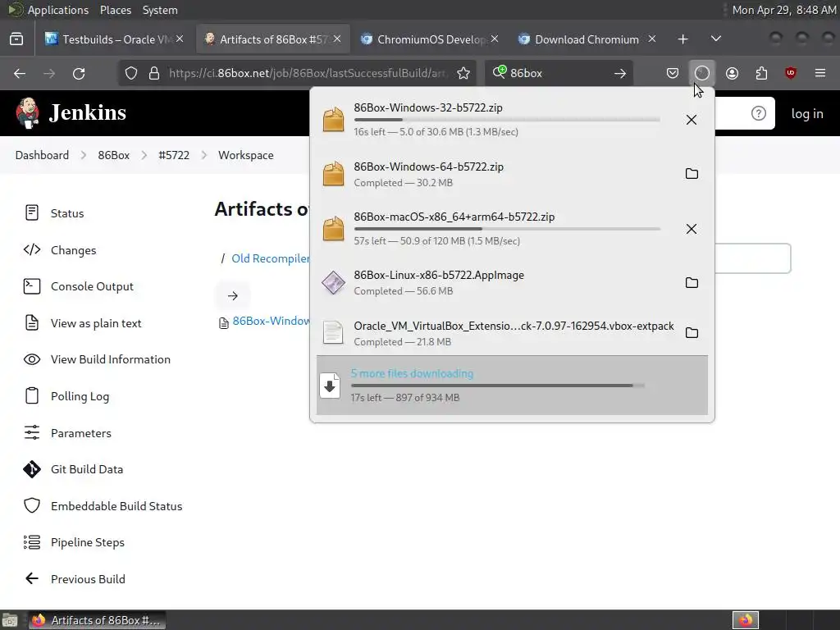Show VirtualBox extpack in folder
840x630 pixels.
tap(692, 333)
